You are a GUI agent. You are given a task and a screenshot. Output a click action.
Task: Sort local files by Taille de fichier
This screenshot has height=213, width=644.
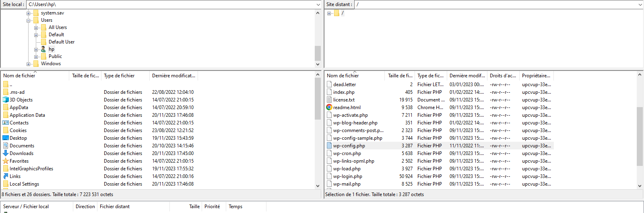point(85,76)
